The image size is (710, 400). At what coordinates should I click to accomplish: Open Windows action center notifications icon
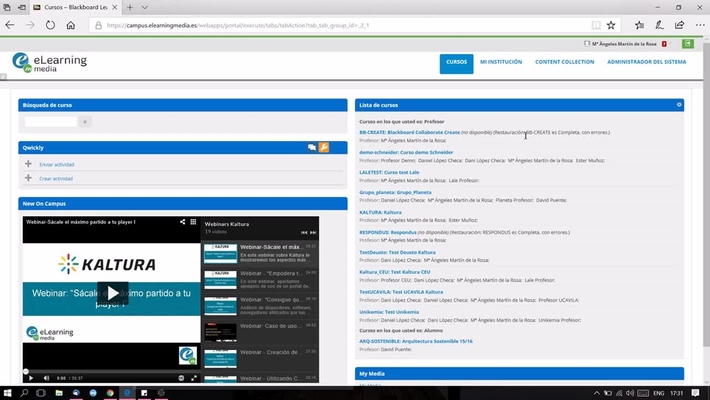[x=696, y=393]
